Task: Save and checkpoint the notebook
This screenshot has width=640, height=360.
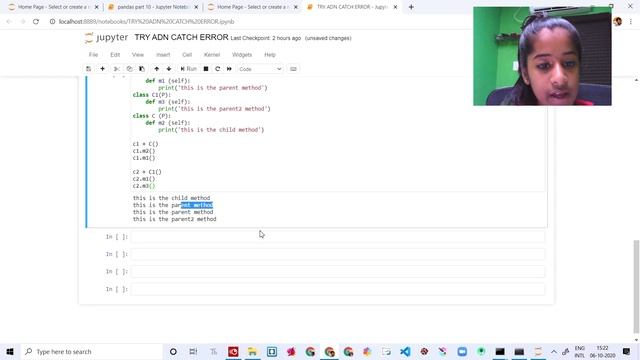Action: pyautogui.click(x=89, y=69)
